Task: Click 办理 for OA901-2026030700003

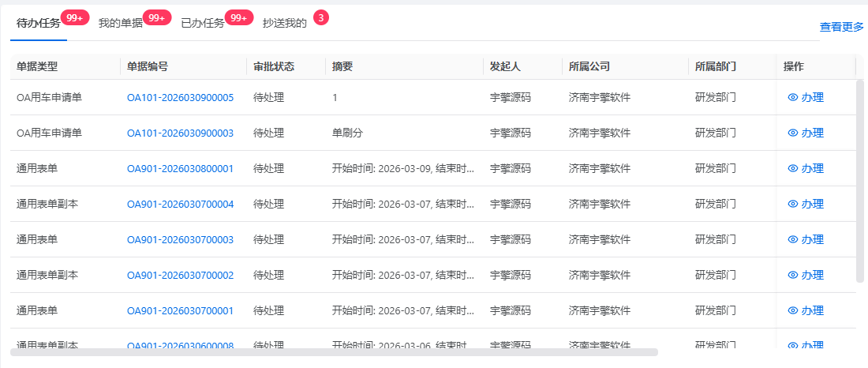Action: [806, 239]
